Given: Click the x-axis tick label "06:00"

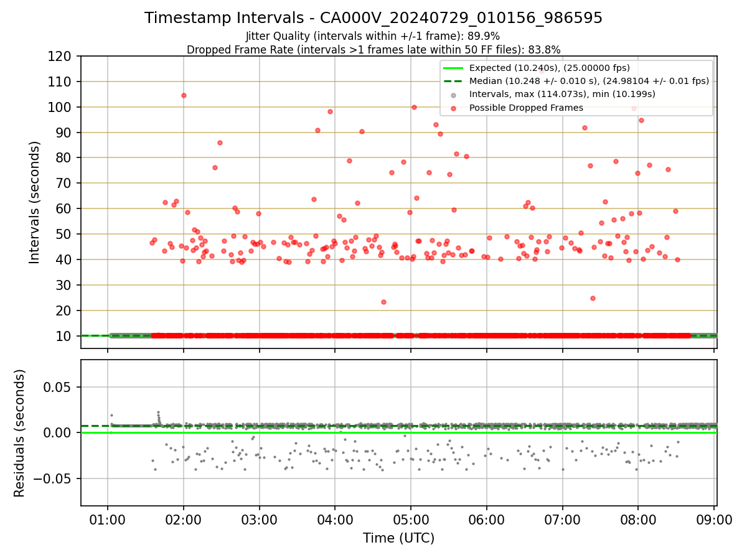Looking at the screenshot, I should pyautogui.click(x=487, y=519).
